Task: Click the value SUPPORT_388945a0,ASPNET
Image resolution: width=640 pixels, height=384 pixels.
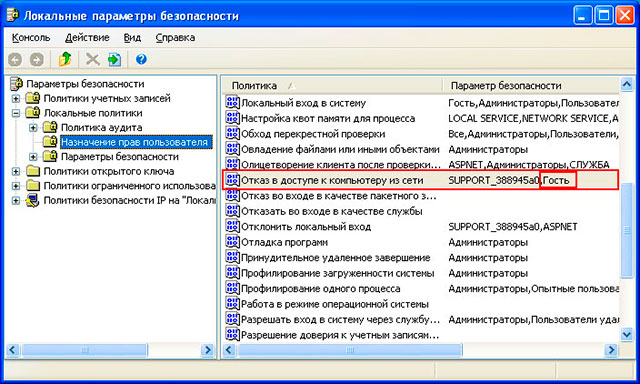Action: (x=513, y=226)
